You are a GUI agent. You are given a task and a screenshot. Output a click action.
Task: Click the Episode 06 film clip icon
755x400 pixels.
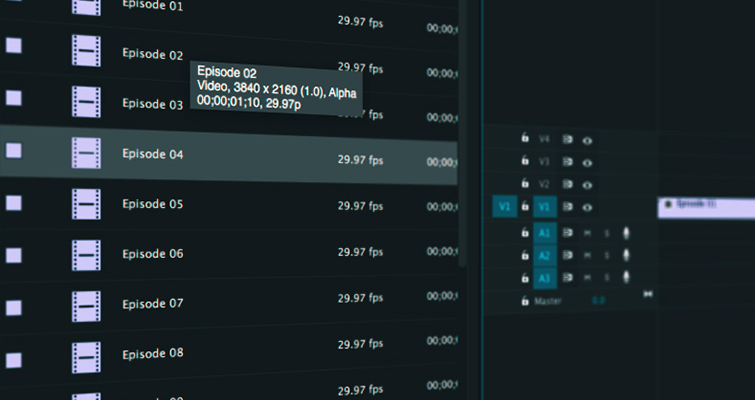click(87, 253)
